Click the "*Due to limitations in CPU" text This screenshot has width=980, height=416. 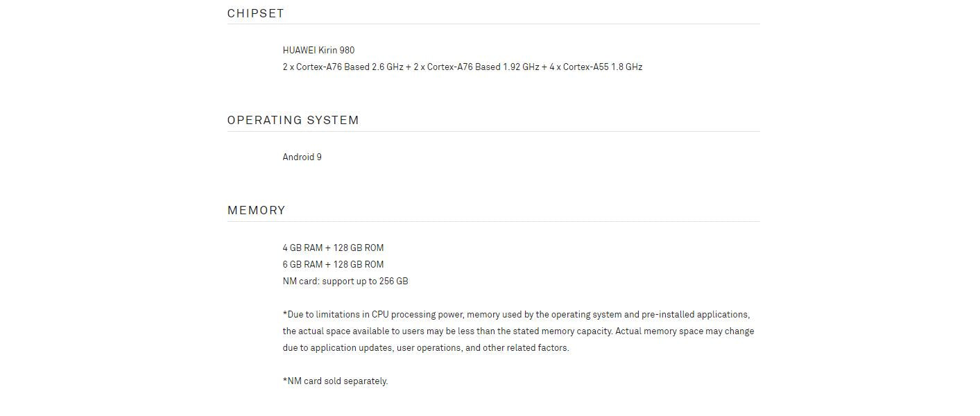click(336, 314)
